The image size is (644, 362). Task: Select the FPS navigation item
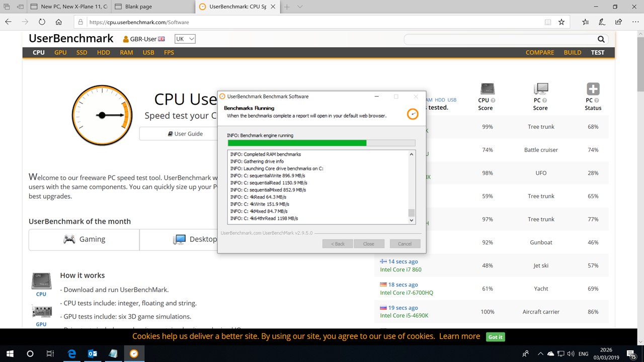[x=169, y=52]
